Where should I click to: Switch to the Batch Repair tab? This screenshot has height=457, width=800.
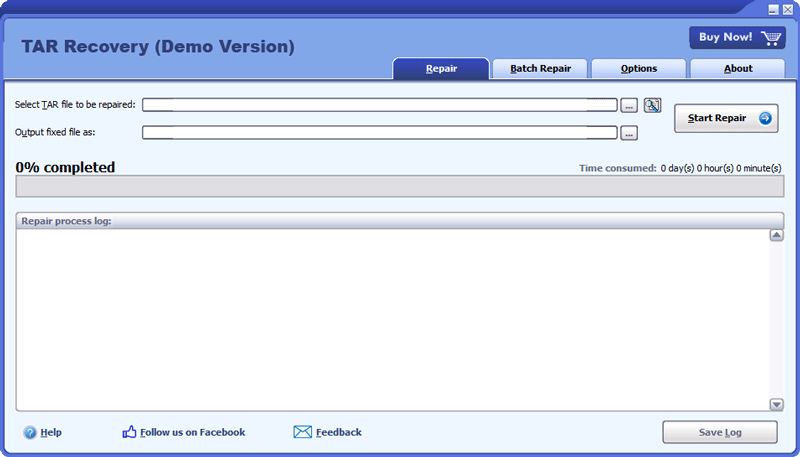coord(540,69)
